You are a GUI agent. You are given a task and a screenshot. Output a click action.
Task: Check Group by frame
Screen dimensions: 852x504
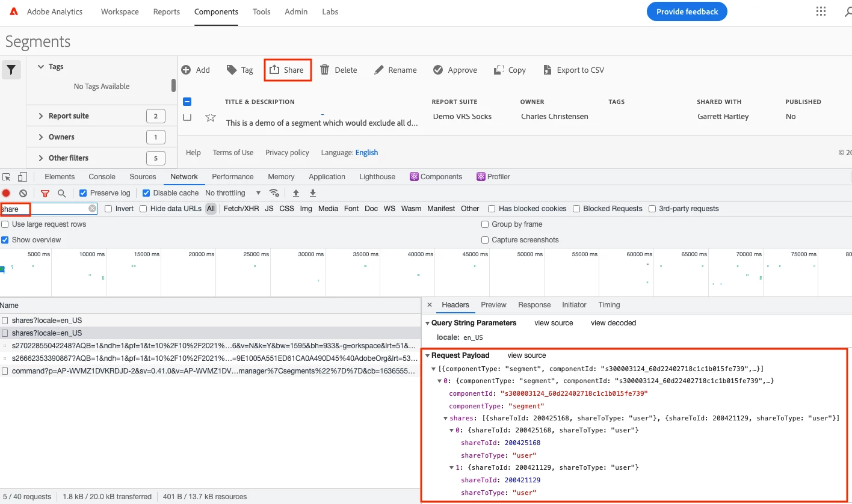click(x=485, y=224)
